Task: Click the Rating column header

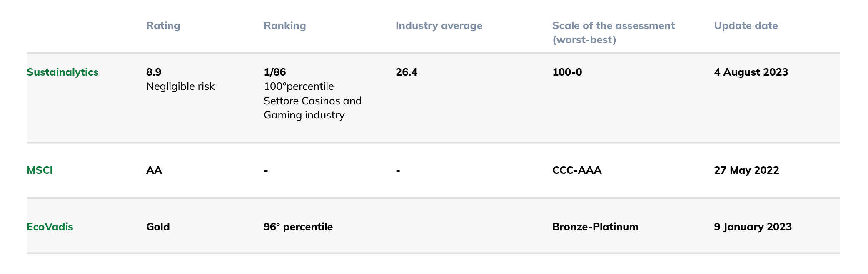Action: click(x=163, y=26)
